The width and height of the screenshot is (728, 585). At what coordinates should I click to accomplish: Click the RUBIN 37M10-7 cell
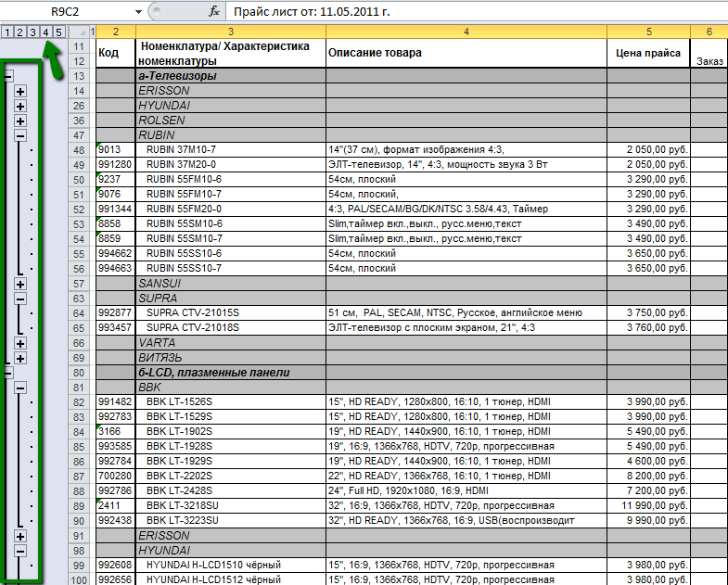(231, 149)
